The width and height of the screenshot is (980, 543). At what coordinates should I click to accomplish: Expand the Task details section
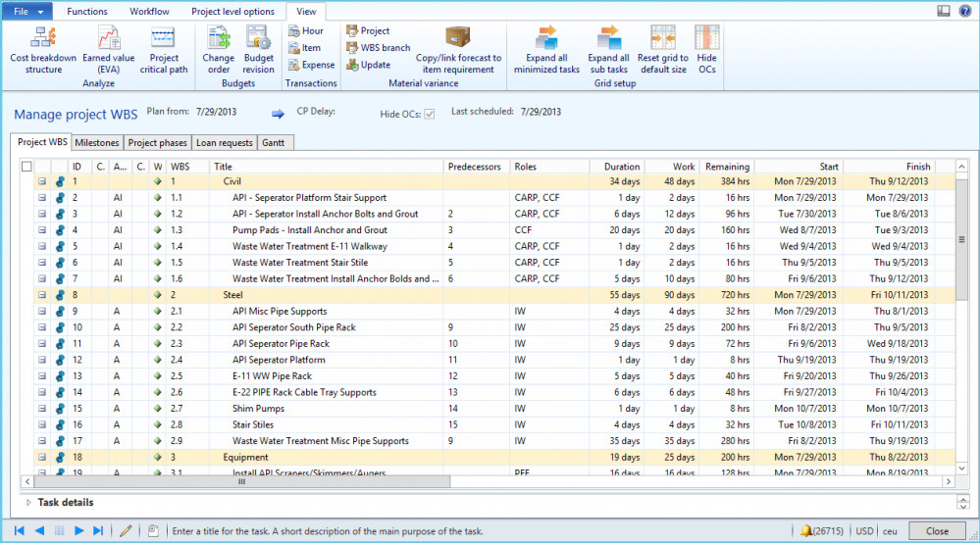[x=27, y=503]
